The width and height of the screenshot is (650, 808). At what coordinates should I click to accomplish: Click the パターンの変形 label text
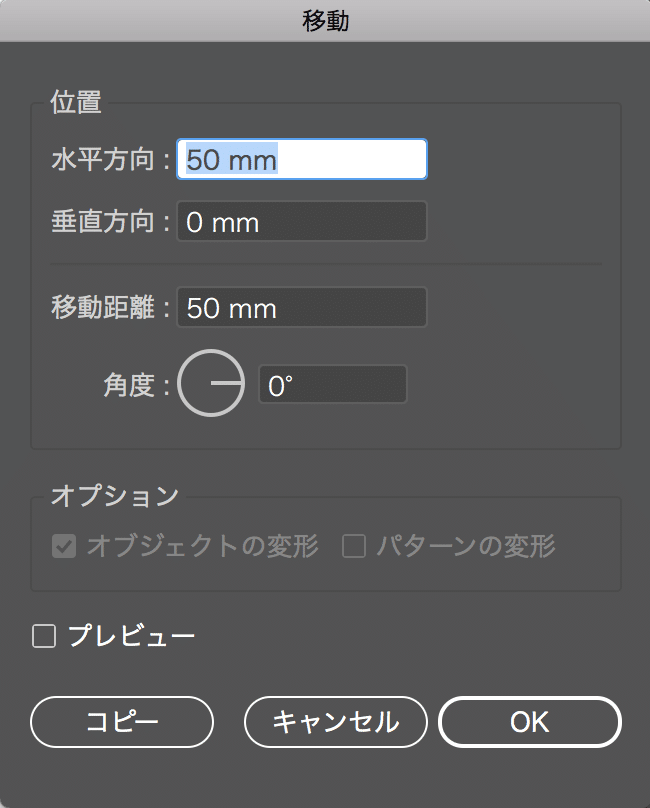466,546
